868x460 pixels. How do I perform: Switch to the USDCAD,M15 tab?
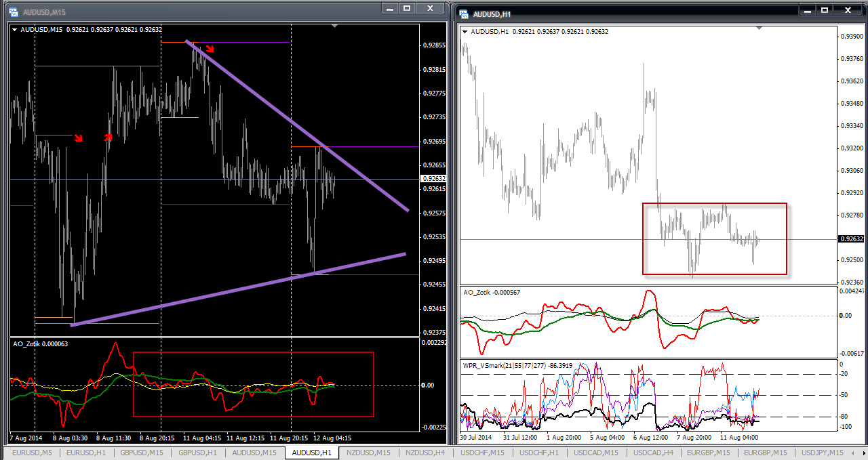[x=596, y=453]
